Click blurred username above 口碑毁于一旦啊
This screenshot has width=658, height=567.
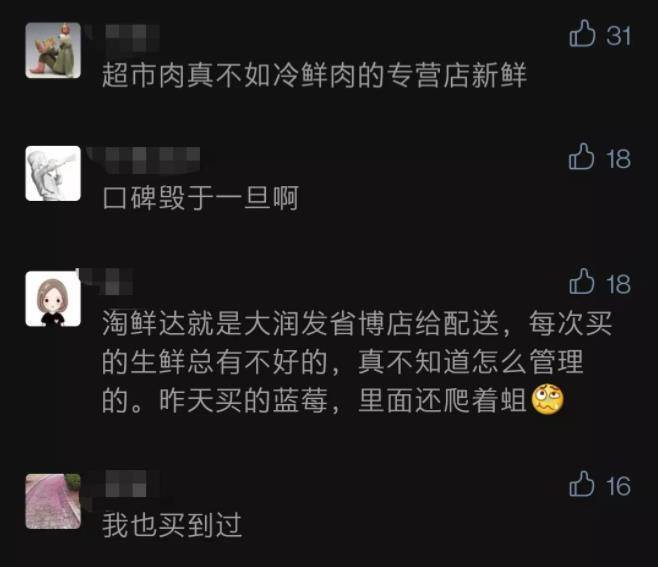144,159
